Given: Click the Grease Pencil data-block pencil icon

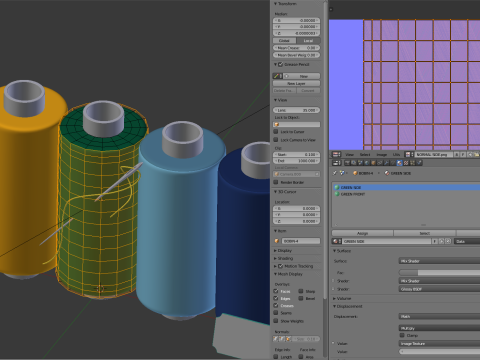Looking at the screenshot, I should pyautogui.click(x=277, y=76).
